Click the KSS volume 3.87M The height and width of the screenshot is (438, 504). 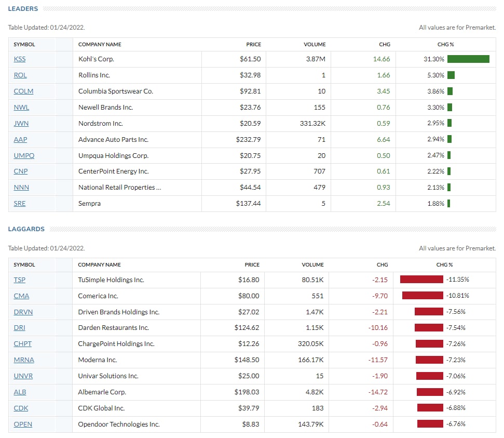pos(316,59)
